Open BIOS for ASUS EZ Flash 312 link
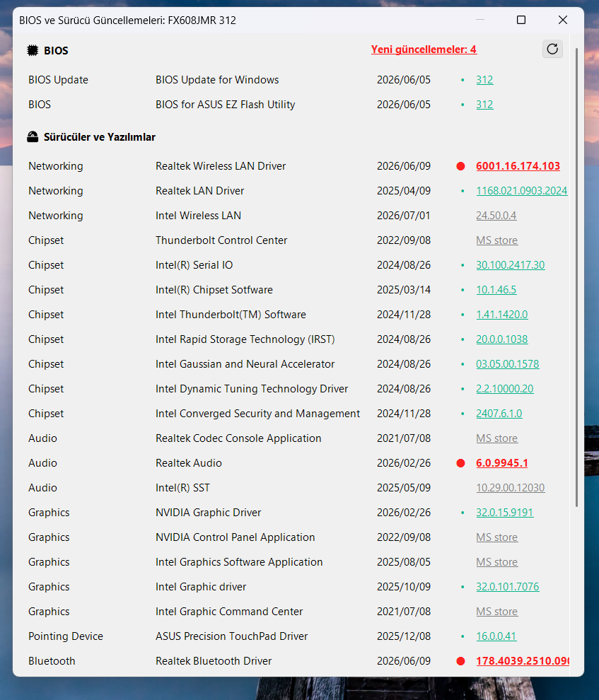Viewport: 599px width, 700px height. [x=484, y=105]
